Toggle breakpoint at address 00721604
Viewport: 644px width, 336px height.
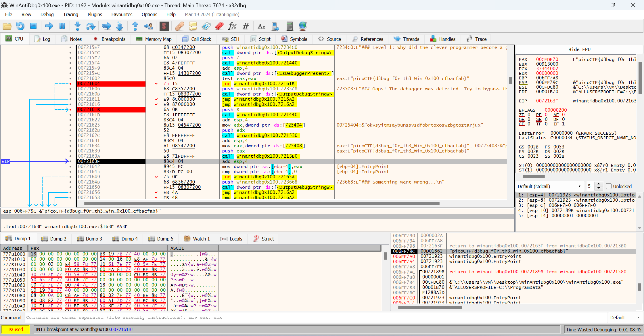pos(70,84)
